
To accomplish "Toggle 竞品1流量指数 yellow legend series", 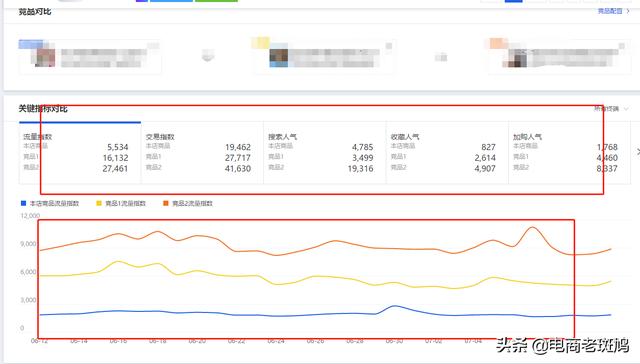I will (121, 203).
